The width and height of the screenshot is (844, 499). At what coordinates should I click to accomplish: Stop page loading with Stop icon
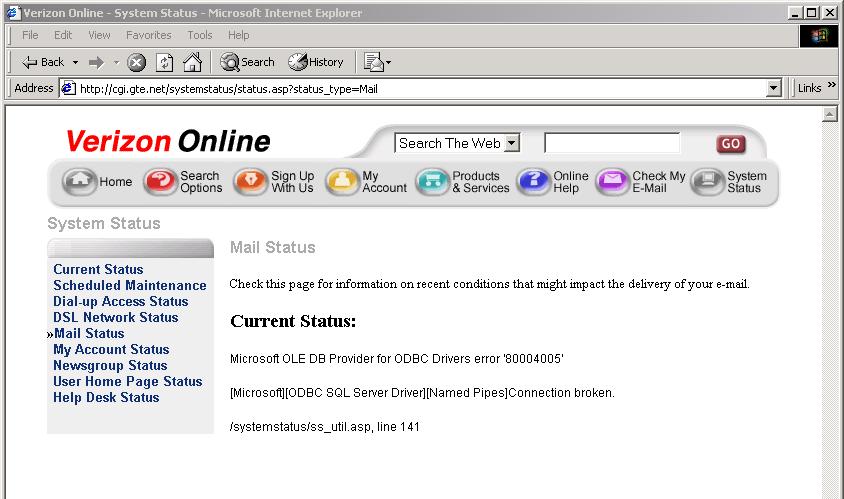tap(137, 62)
